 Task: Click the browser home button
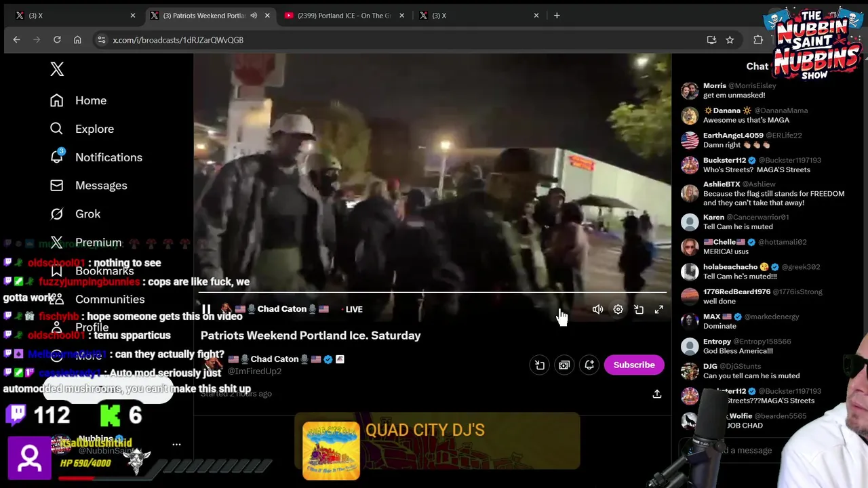click(x=77, y=40)
